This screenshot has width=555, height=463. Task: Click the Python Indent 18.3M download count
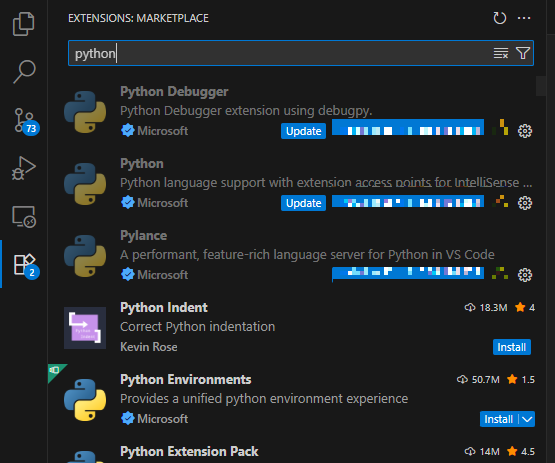pyautogui.click(x=486, y=307)
